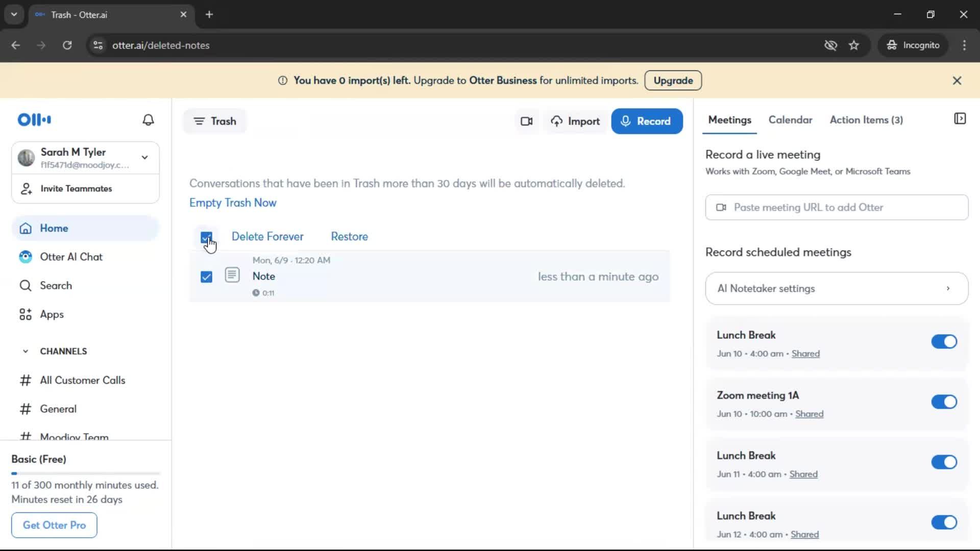Viewport: 980px width, 551px height.
Task: Toggle the select-all checkbox
Action: tap(206, 237)
